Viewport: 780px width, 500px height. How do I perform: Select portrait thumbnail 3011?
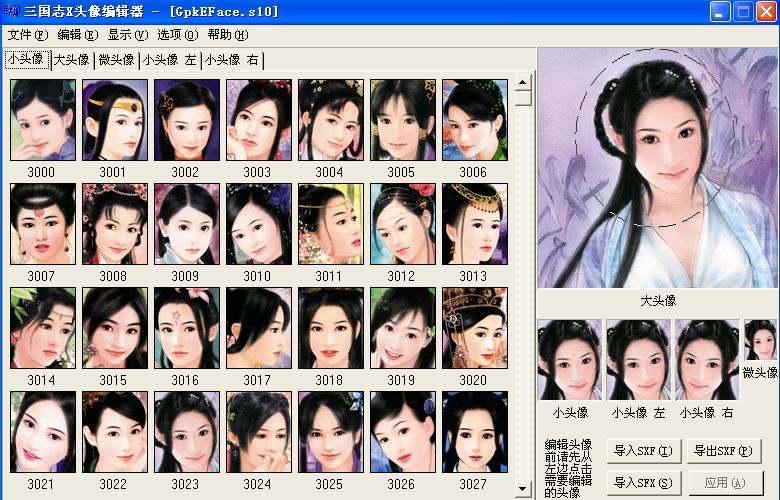coord(331,224)
